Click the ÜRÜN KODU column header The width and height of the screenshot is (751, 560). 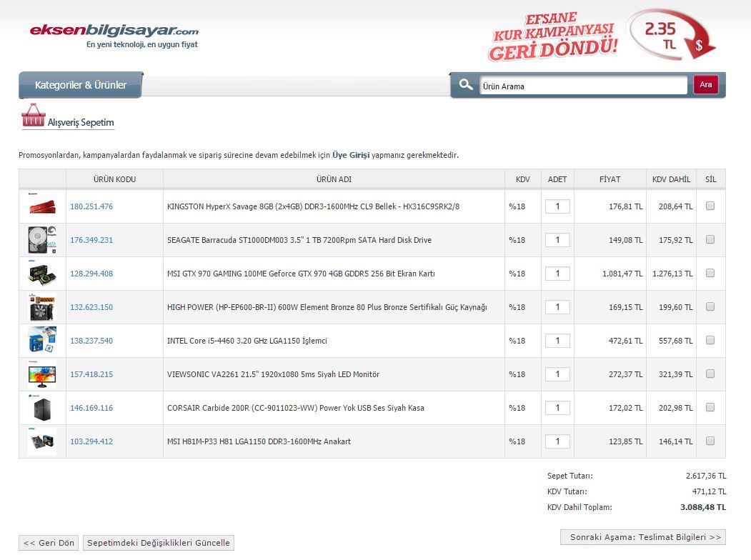[x=114, y=179]
